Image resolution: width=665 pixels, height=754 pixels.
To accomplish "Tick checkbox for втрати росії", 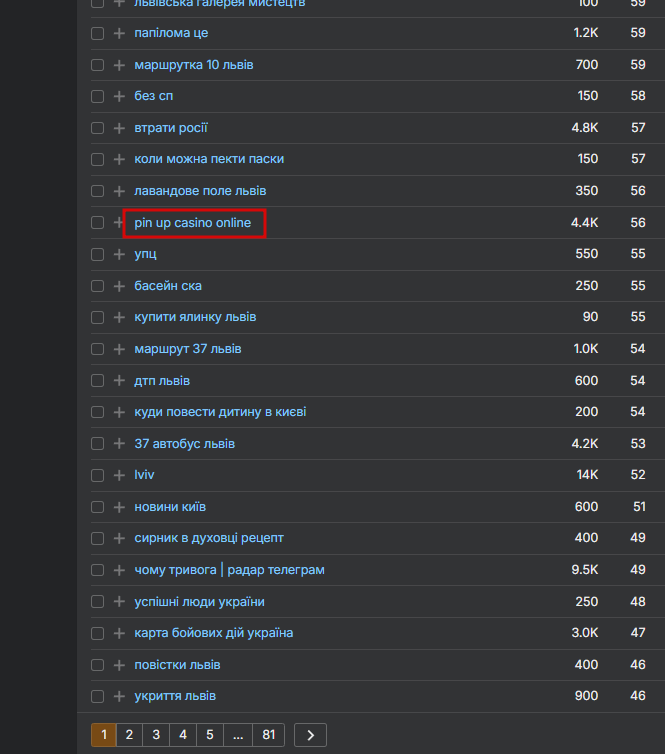I will pos(98,128).
